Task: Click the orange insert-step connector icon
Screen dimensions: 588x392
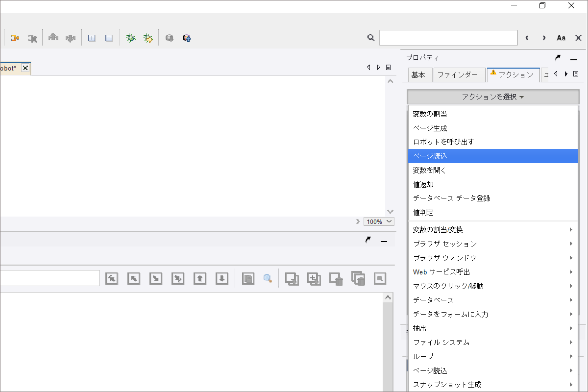Action: click(15, 38)
